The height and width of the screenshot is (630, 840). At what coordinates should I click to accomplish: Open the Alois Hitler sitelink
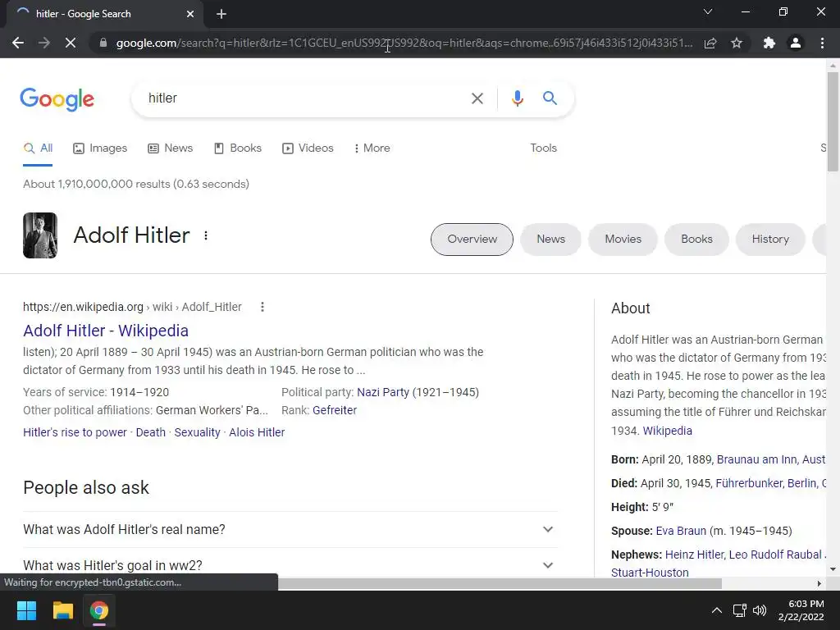tap(257, 432)
